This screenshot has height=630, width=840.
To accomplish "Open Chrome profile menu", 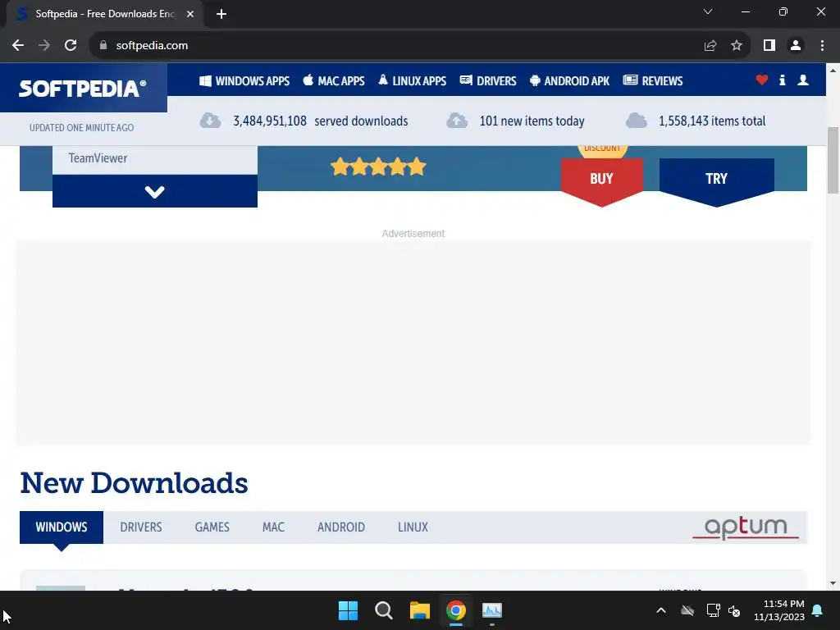I will [796, 46].
